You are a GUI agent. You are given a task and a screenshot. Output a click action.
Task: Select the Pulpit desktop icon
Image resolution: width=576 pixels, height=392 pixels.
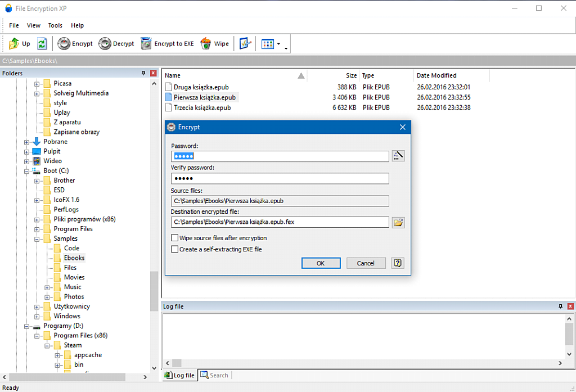pyautogui.click(x=37, y=151)
